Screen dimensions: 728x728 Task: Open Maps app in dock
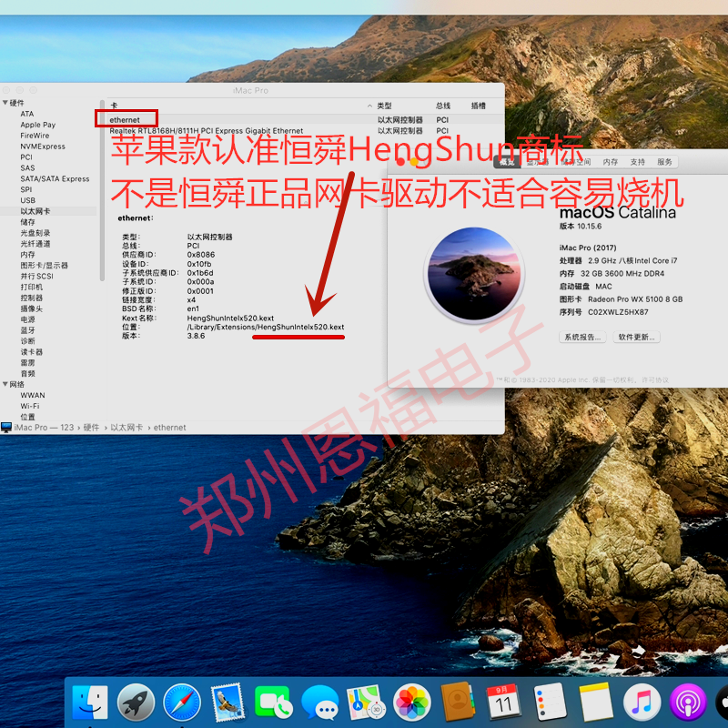tap(366, 702)
